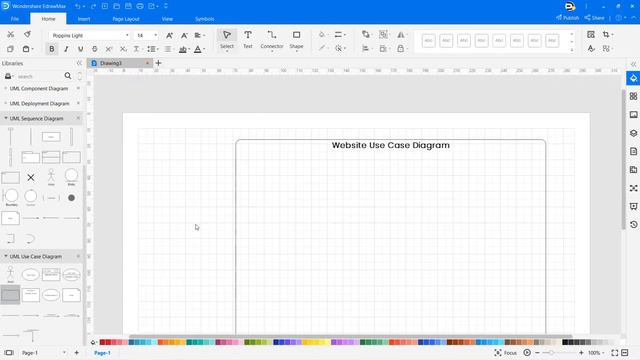Click the New document icon in title bar

click(105, 7)
